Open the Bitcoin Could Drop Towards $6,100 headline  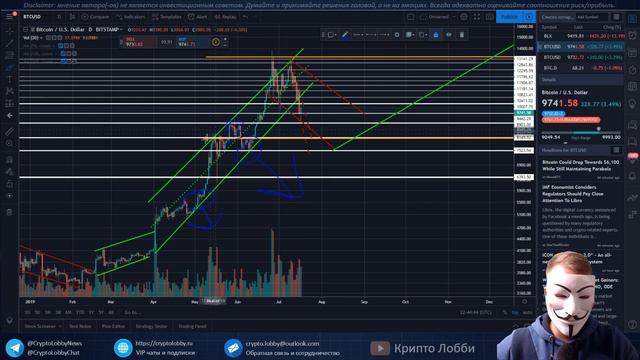(x=580, y=165)
